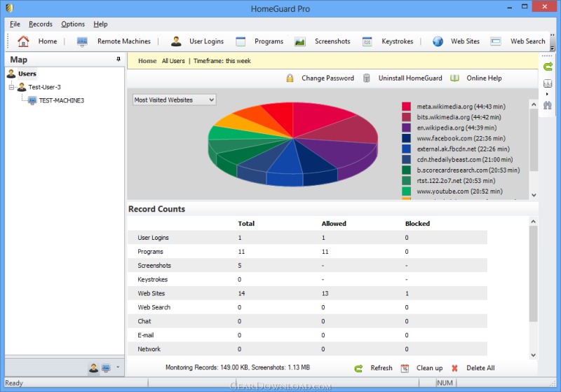Select TEST-MACHINE3 in the tree

click(60, 100)
